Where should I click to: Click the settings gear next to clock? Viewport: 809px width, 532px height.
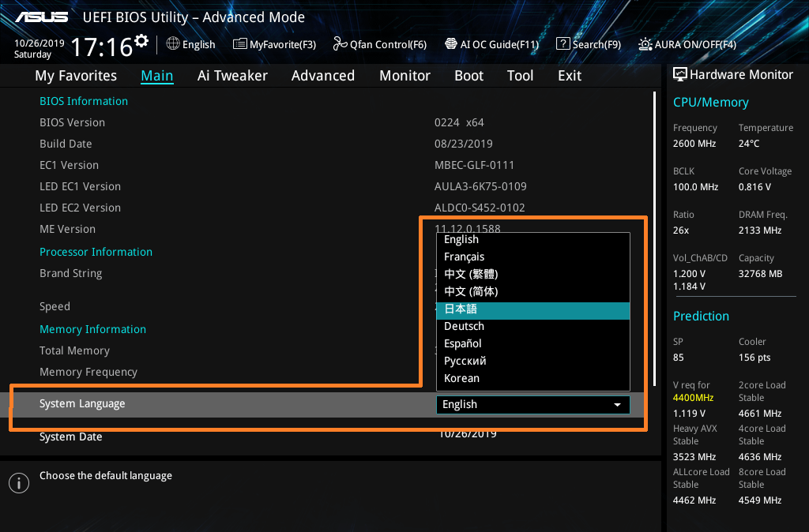pos(141,40)
